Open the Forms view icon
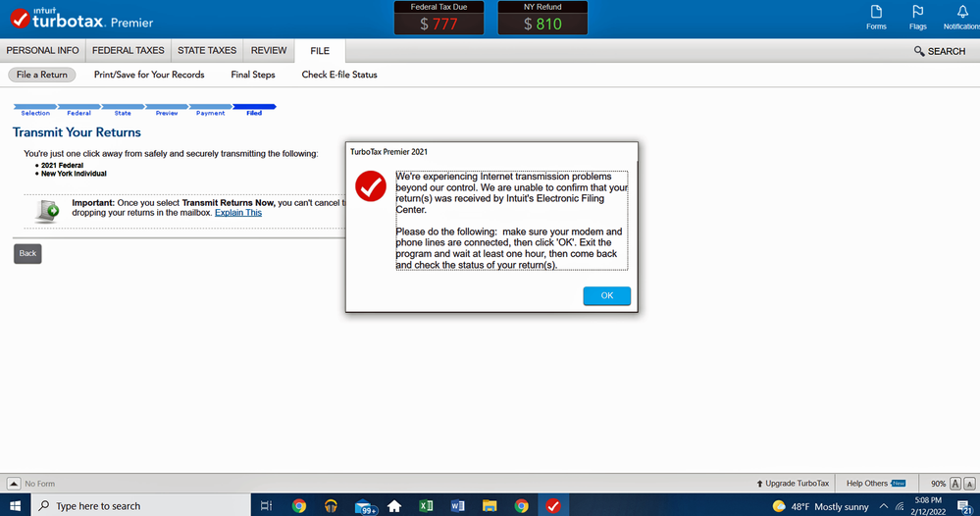 point(876,17)
